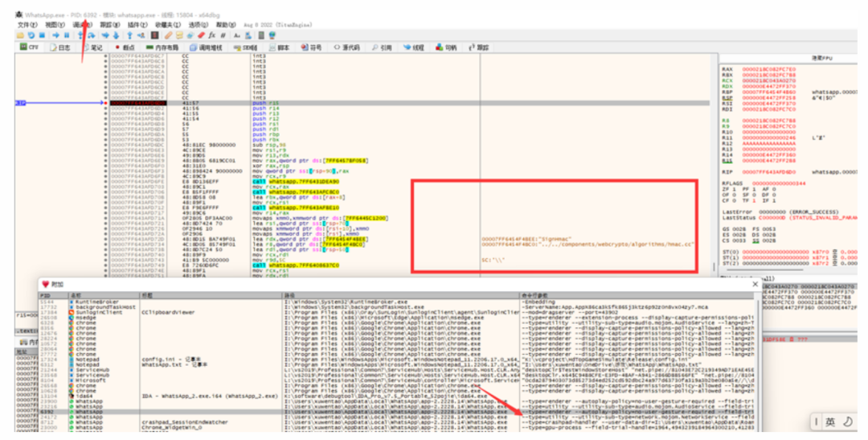This screenshot has height=440, width=868.
Task: Switch to the SEH链 tab
Action: point(246,47)
